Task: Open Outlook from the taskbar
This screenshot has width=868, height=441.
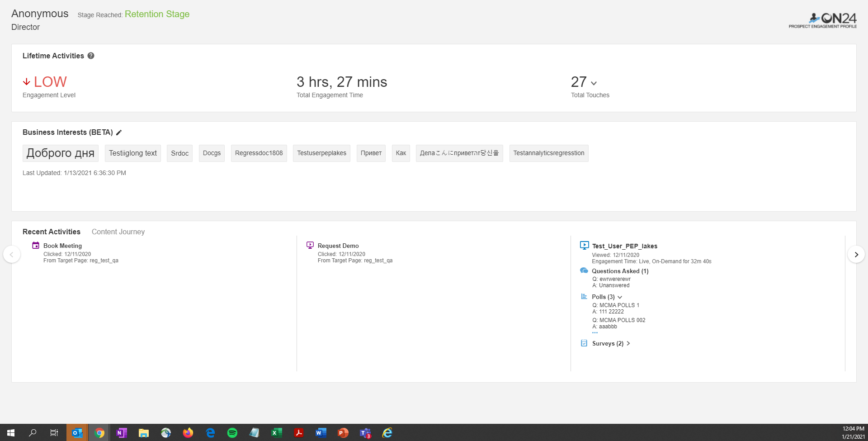Action: click(x=77, y=433)
